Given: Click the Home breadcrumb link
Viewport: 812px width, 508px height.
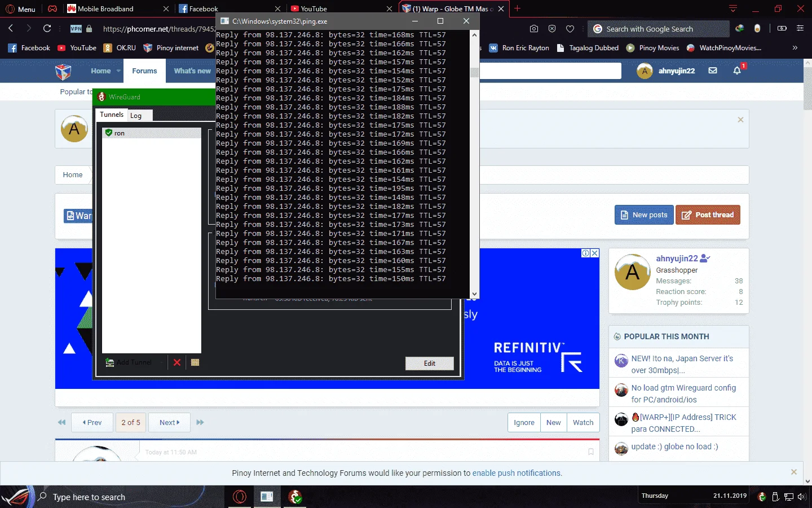Looking at the screenshot, I should point(72,175).
